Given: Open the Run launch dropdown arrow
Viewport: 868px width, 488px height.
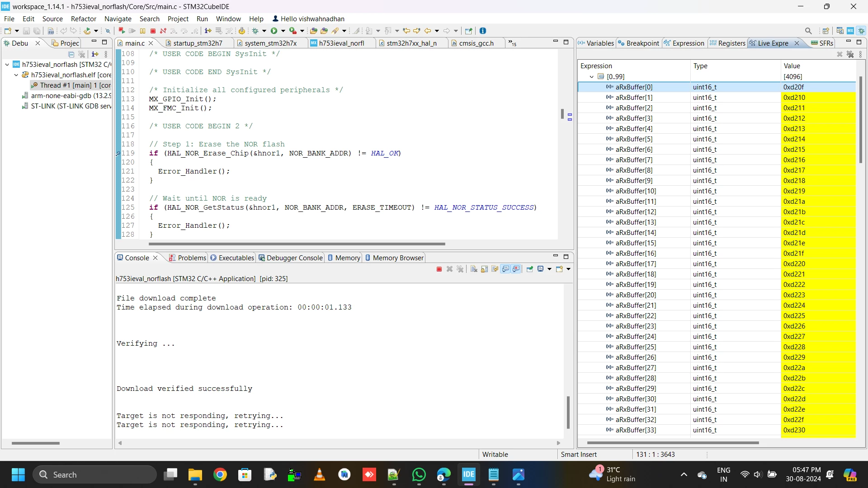Looking at the screenshot, I should 283,31.
